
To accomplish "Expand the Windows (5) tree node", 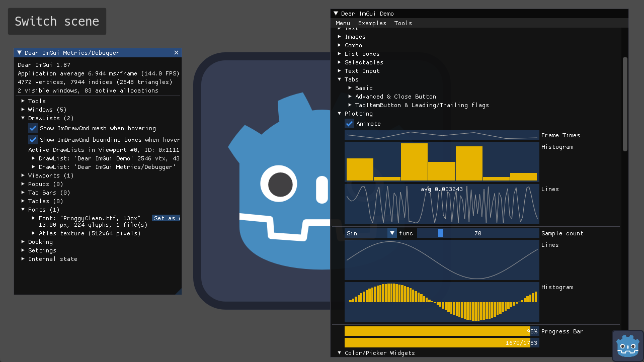I will point(23,110).
